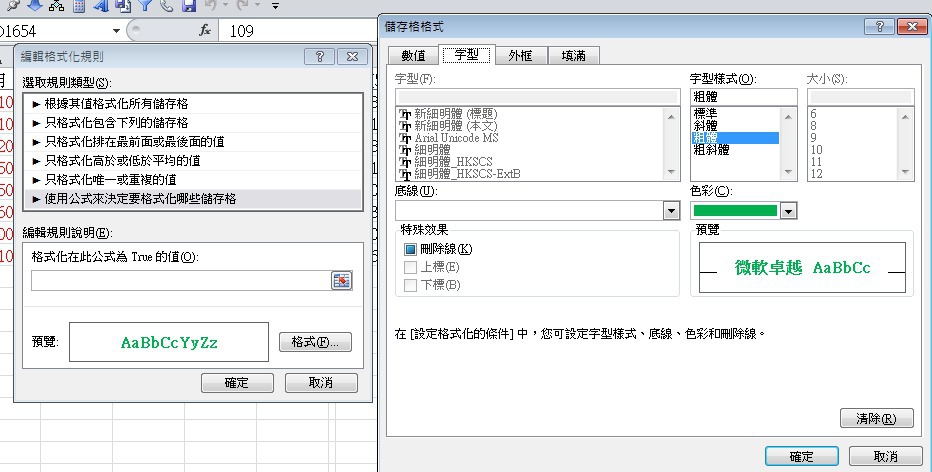932x472 pixels.
Task: Toggle the 上標 superscript checkbox
Action: point(411,267)
